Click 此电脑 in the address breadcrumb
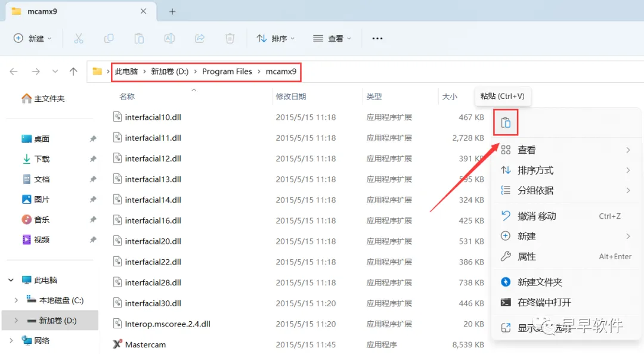The width and height of the screenshot is (644, 354). 126,72
